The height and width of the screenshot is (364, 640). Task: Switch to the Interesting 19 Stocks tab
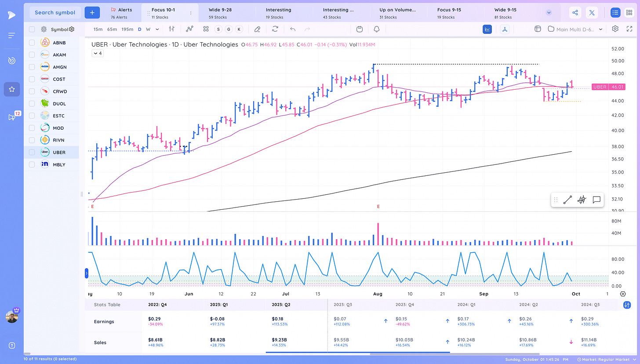click(x=279, y=13)
